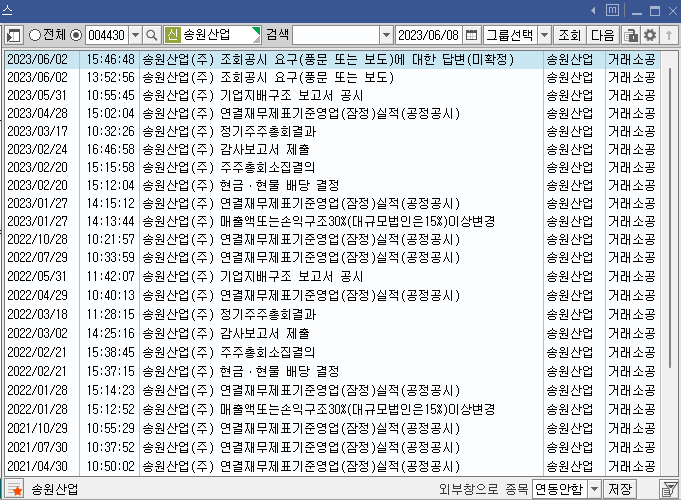Image resolution: width=681 pixels, height=500 pixels.
Task: Open 2022/02/21 현금·현물 배당 결정 row
Action: [332, 371]
